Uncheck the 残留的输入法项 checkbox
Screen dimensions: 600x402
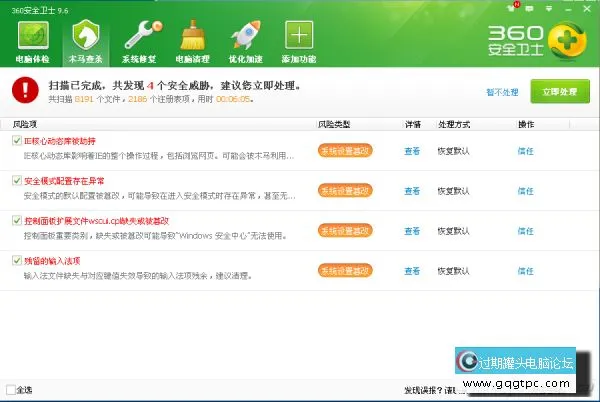click(16, 260)
